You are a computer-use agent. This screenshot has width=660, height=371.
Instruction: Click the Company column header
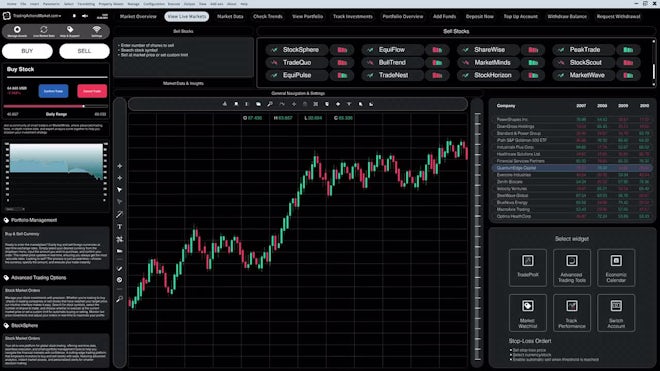[x=506, y=106]
